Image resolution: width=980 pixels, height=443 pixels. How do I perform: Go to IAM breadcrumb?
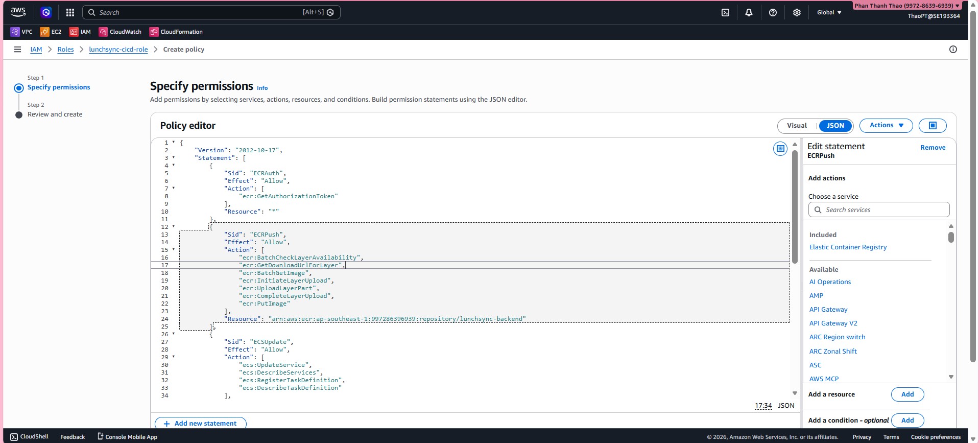coord(36,50)
